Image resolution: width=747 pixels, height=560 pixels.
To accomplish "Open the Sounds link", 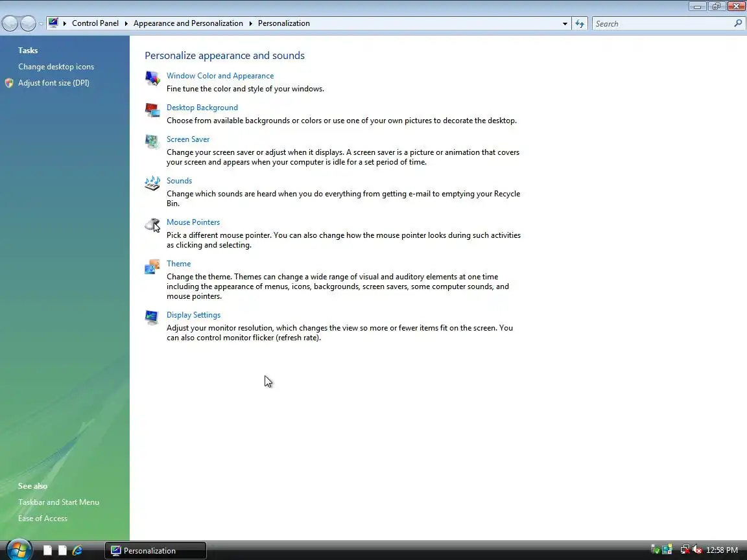I will pyautogui.click(x=179, y=180).
